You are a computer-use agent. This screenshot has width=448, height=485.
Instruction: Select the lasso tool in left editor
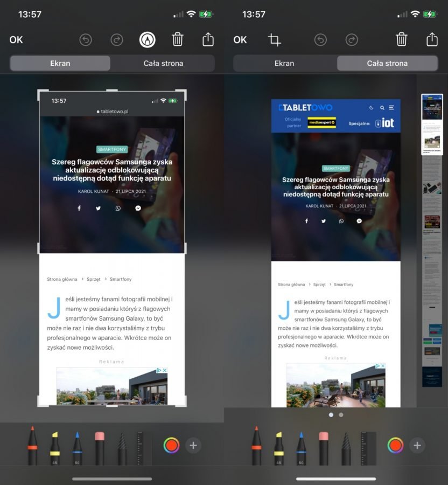tap(122, 448)
